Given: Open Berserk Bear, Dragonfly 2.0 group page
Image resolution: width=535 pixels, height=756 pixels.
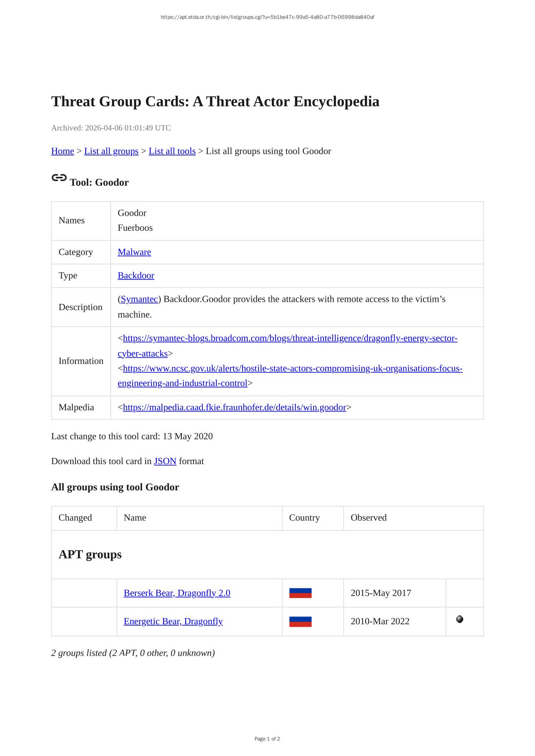Looking at the screenshot, I should [177, 593].
